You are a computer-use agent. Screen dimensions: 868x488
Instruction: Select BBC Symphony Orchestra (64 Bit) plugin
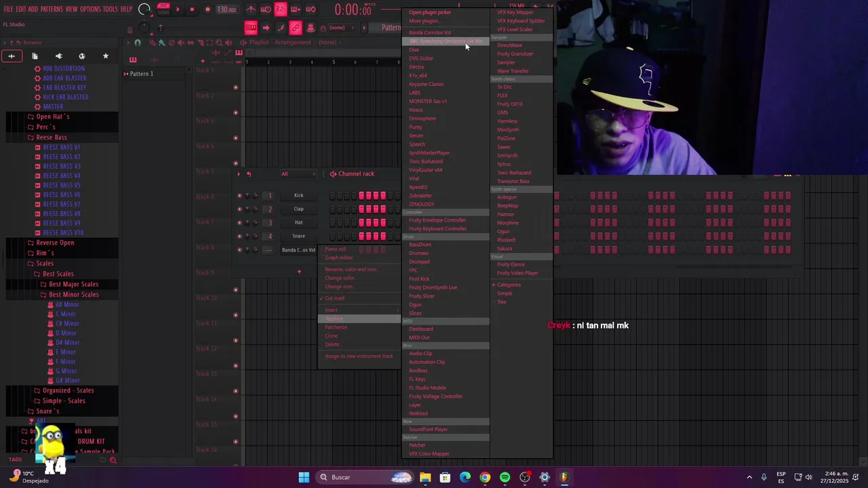tap(446, 41)
